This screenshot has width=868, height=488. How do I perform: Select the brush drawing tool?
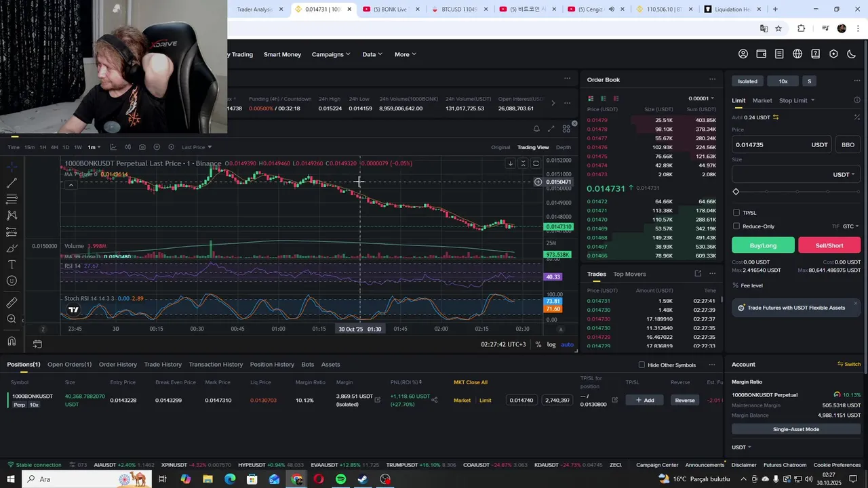point(12,248)
